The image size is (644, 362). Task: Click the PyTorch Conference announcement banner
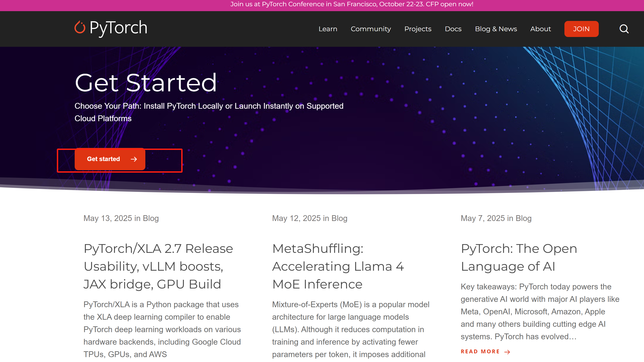coord(352,4)
